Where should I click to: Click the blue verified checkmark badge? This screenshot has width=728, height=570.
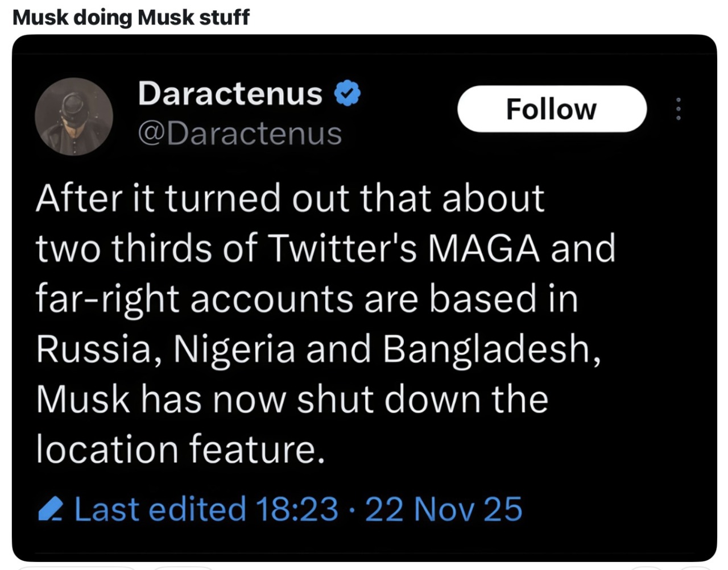click(x=347, y=94)
